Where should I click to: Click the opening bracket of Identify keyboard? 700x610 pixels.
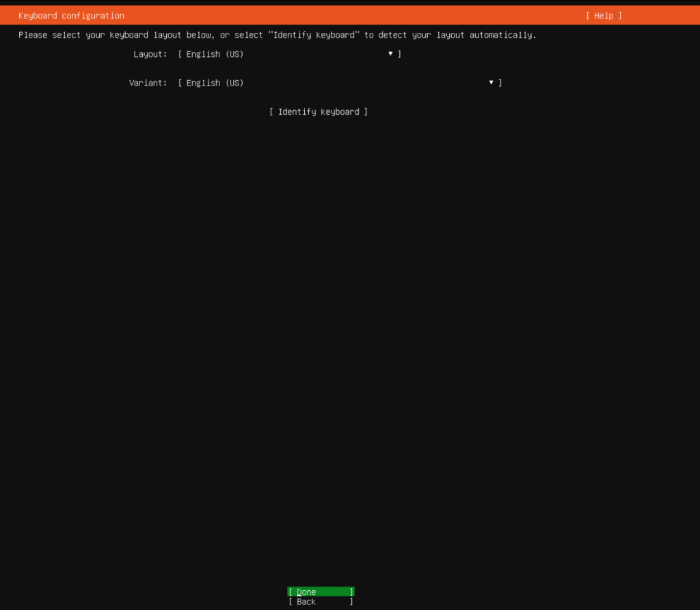272,112
